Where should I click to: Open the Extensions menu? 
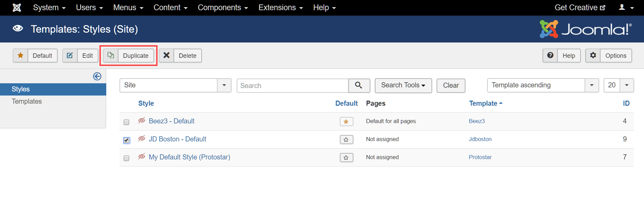click(x=281, y=7)
